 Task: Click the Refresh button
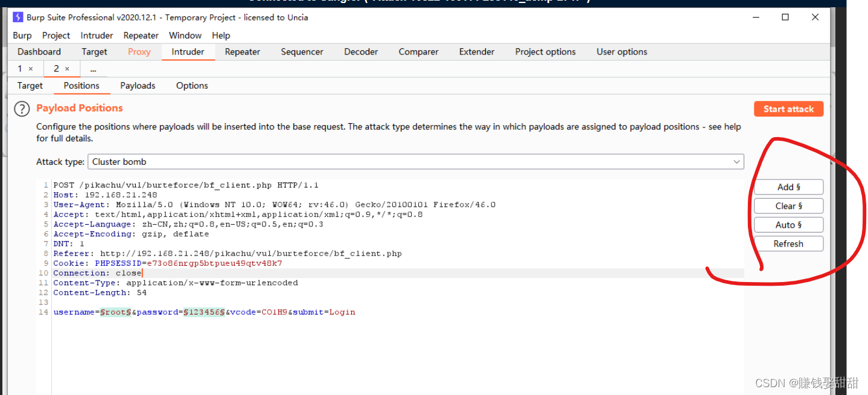click(x=788, y=244)
